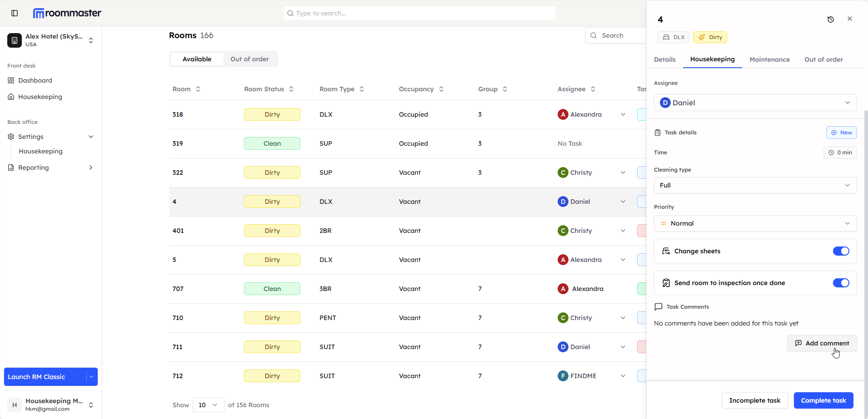868x419 pixels.
Task: Click the Reporting icon in sidebar
Action: [11, 168]
